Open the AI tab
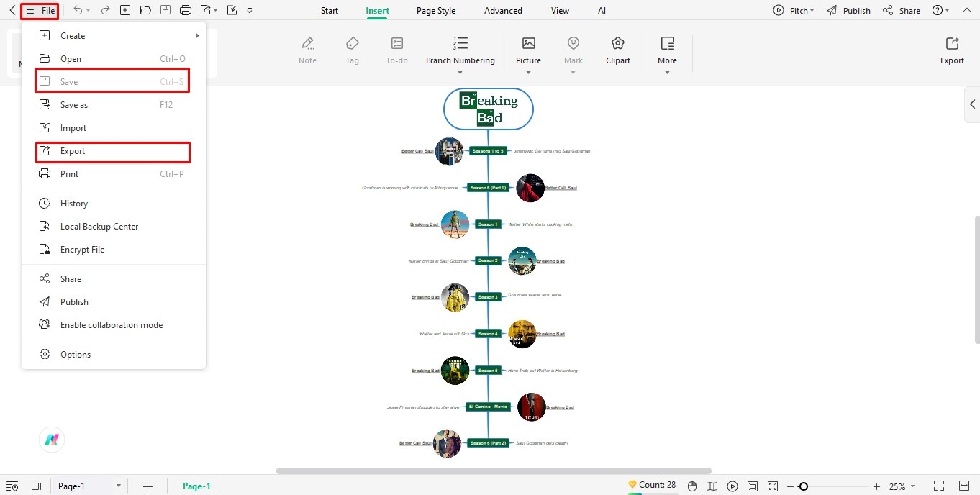Viewport: 980px width, 495px height. (x=602, y=11)
